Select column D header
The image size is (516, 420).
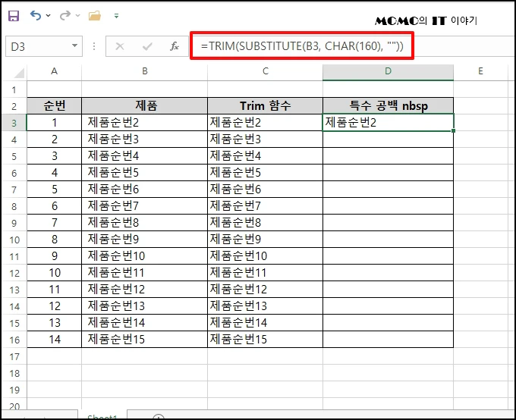[388, 71]
